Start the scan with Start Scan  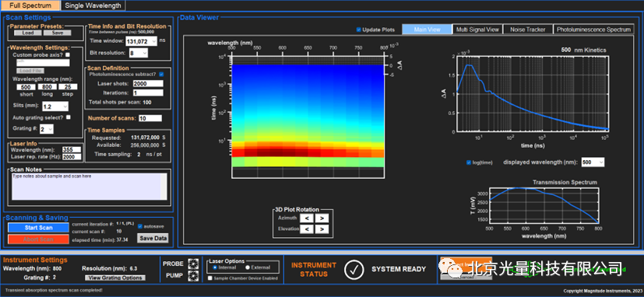39,228
